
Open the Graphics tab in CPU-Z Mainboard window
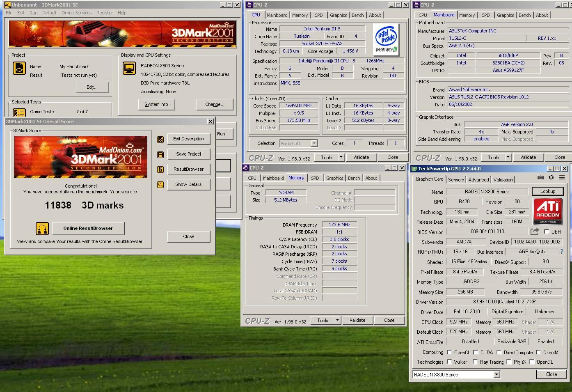[x=505, y=15]
